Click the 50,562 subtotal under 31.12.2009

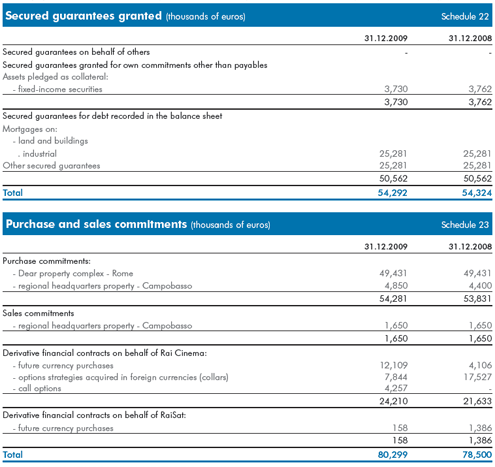coord(393,179)
